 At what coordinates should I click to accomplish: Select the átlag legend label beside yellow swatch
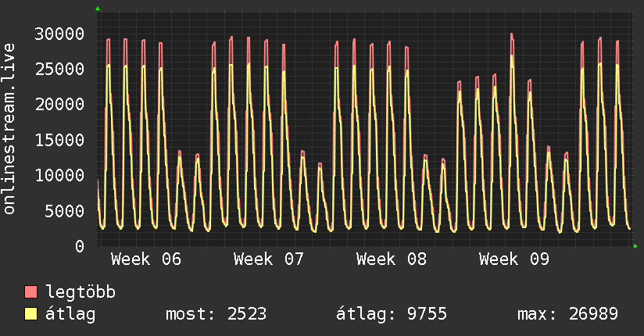tap(70, 314)
